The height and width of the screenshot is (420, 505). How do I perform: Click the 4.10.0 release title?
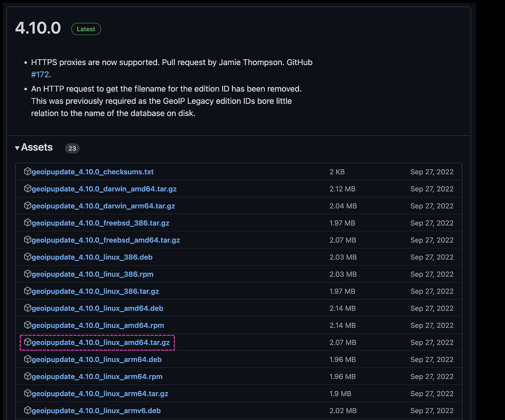click(x=38, y=28)
